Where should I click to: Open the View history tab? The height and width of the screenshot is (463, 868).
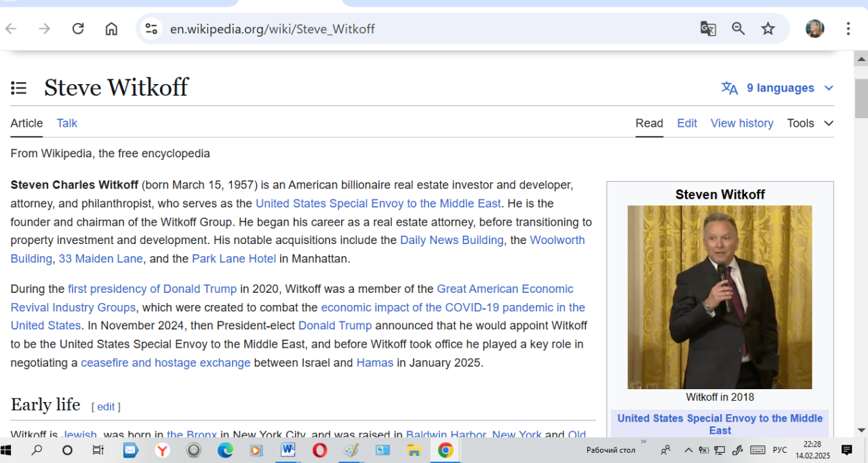[x=742, y=123]
